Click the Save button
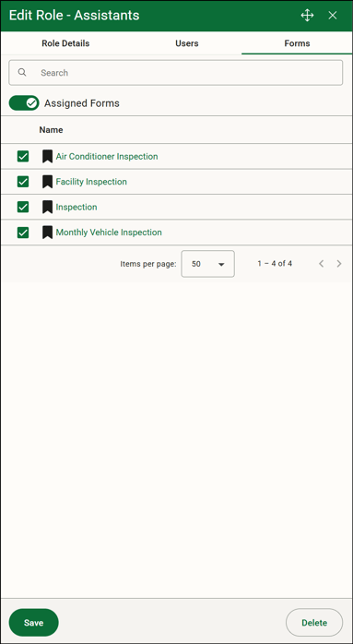The width and height of the screenshot is (353, 644). [x=34, y=623]
